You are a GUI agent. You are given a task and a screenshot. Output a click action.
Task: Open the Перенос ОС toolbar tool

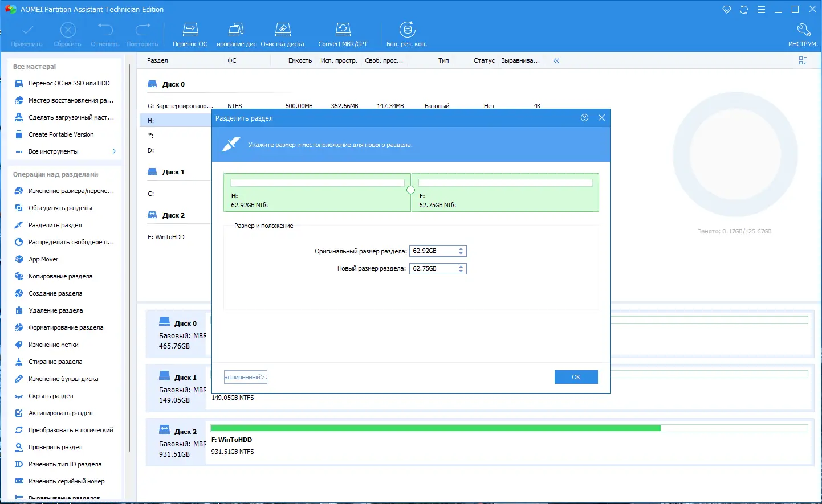(x=190, y=35)
